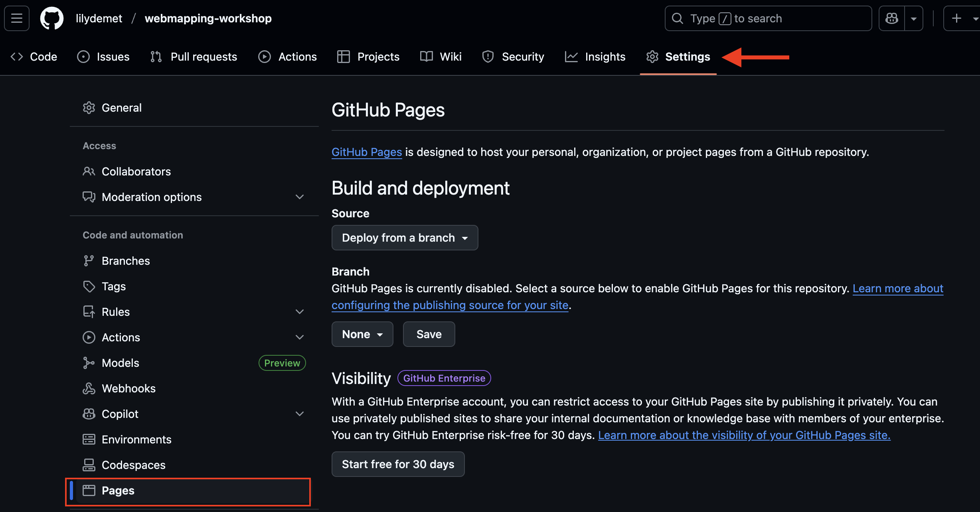Click Start free for 30 days
Viewport: 980px width, 512px height.
[x=398, y=464]
